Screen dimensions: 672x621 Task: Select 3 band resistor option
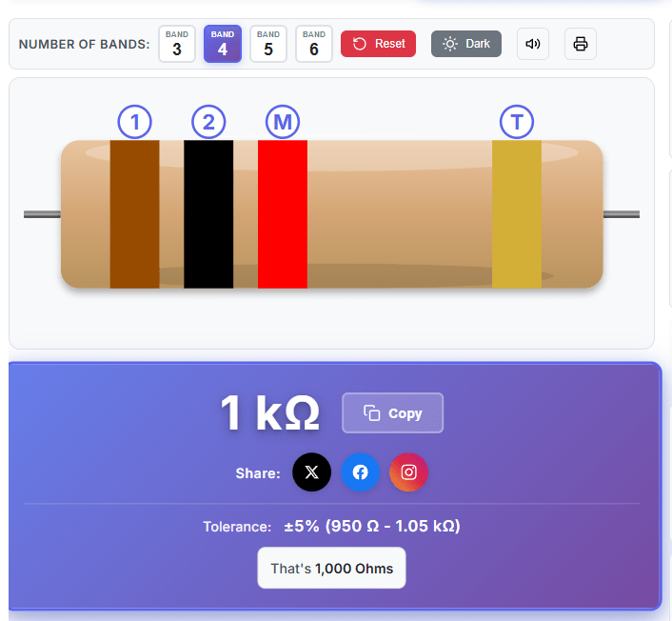(x=177, y=44)
